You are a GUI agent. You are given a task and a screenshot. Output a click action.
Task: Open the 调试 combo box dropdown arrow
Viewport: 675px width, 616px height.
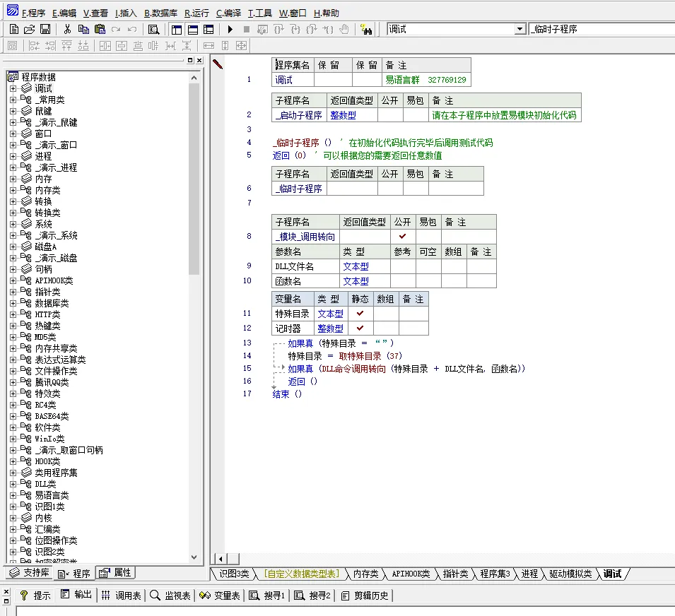click(x=520, y=29)
